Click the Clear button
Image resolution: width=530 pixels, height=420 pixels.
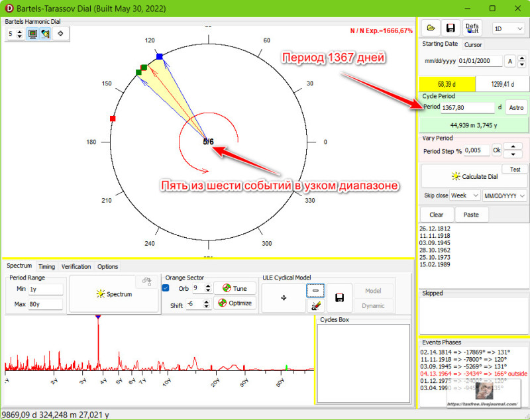(x=436, y=215)
